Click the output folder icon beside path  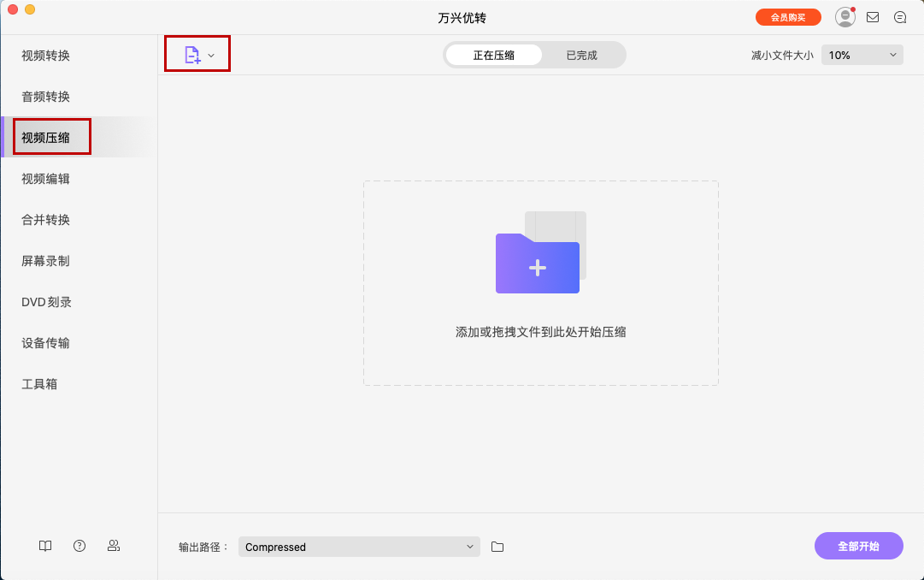point(499,546)
